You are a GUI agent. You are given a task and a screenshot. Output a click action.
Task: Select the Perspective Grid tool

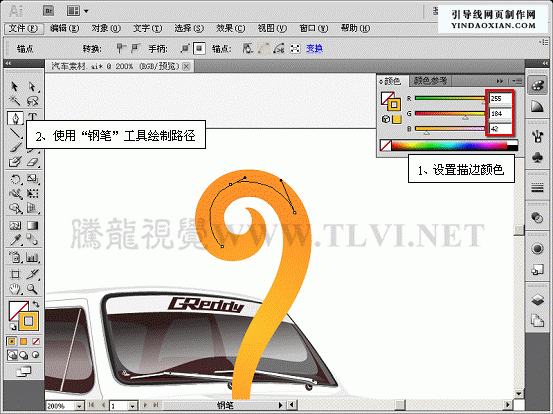[x=32, y=208]
